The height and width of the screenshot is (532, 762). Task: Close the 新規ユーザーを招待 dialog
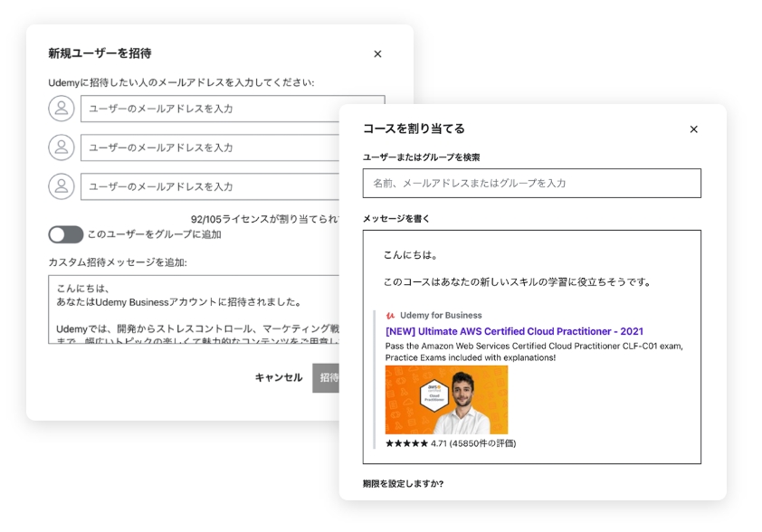coord(377,54)
